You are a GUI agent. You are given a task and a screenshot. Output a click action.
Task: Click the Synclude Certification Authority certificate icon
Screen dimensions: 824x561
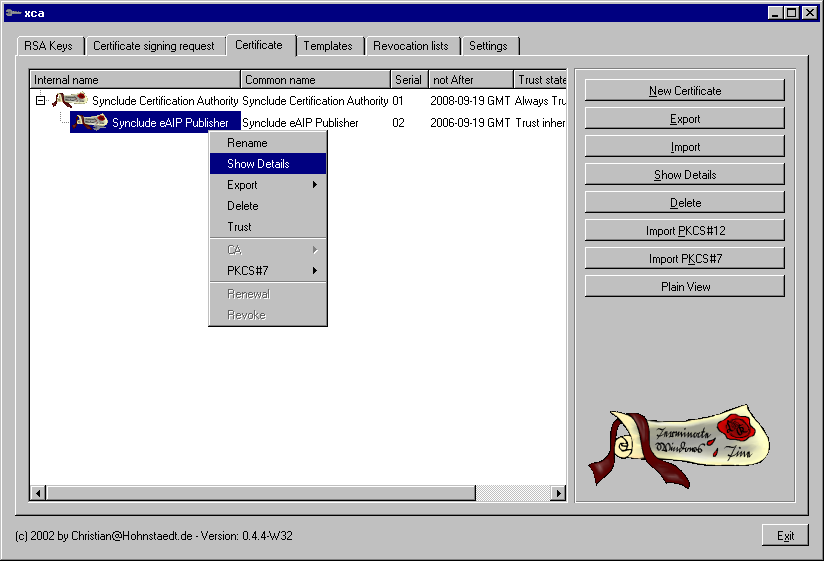(70, 100)
